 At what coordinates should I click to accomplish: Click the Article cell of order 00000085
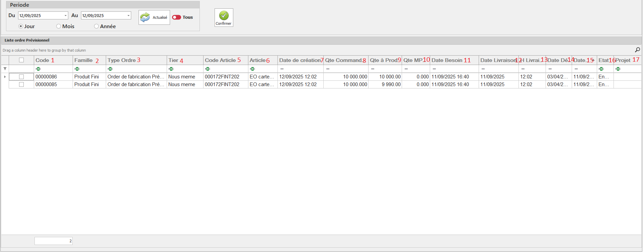point(262,84)
